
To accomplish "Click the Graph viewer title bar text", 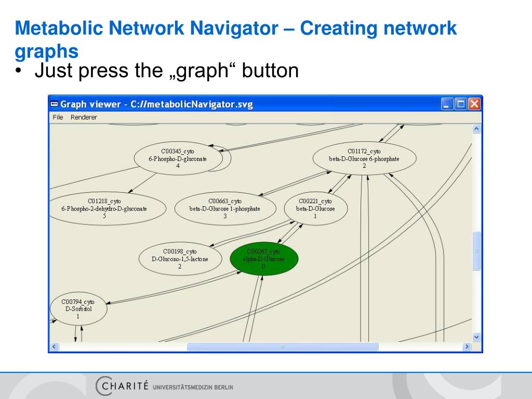I will [156, 104].
